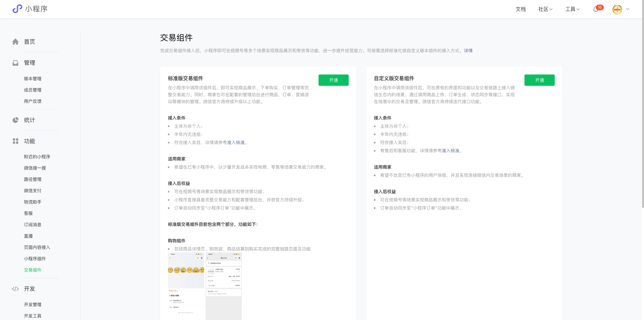Click 准入标准 link under 接入条件
This screenshot has width=644, height=320.
235,143
